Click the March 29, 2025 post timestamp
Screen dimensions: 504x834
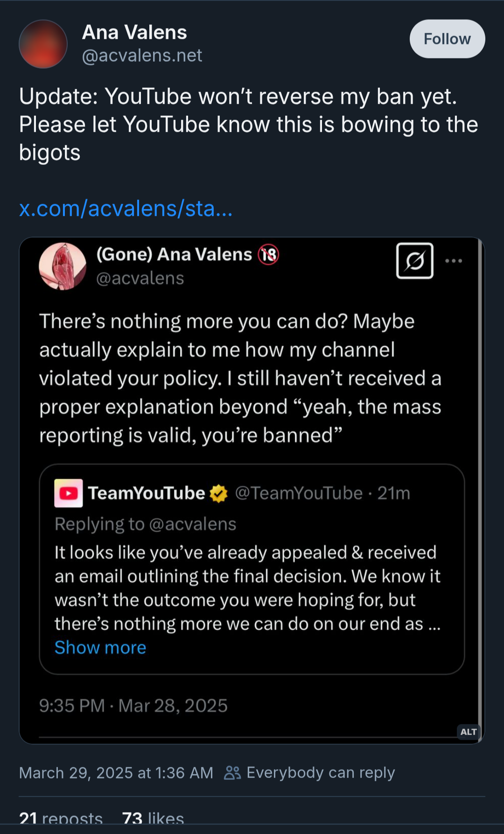116,772
